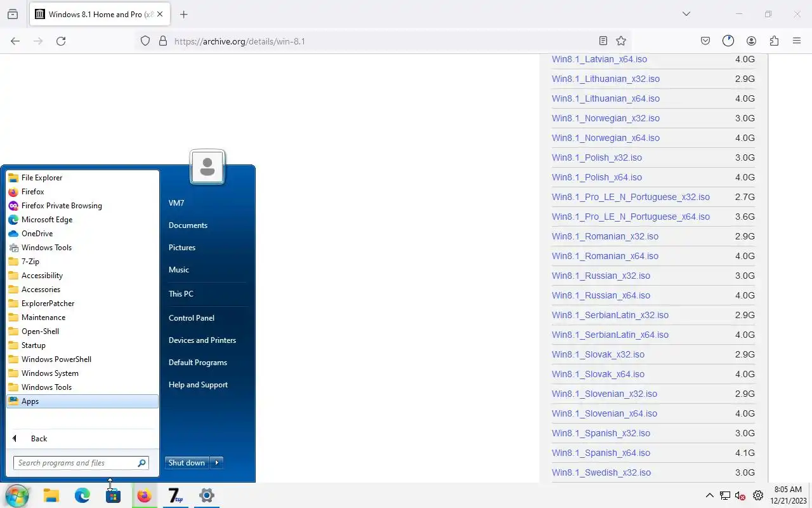Open a new tab with plus button
The image size is (812, 508).
pos(183,15)
